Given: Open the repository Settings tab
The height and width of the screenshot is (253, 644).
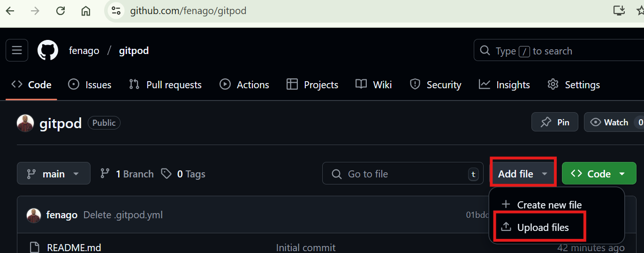Looking at the screenshot, I should (574, 85).
